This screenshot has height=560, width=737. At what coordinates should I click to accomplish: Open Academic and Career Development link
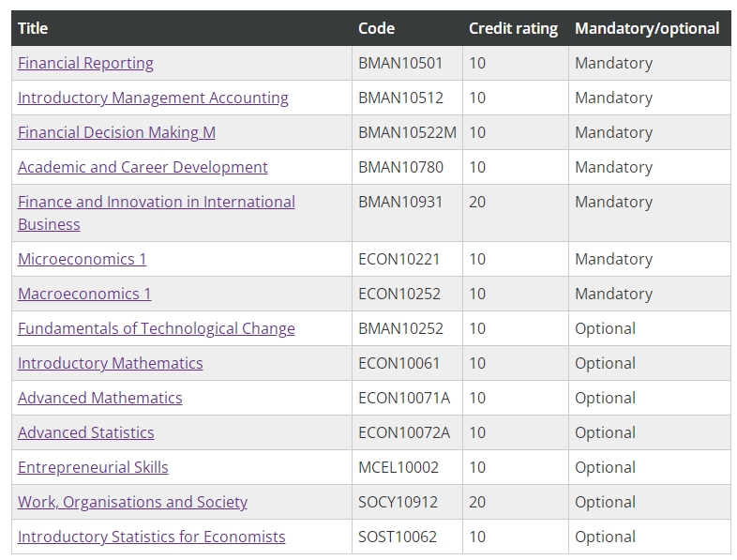click(143, 167)
